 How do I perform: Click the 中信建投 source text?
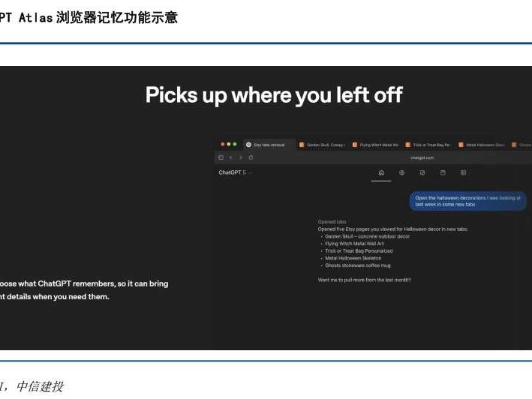click(41, 386)
